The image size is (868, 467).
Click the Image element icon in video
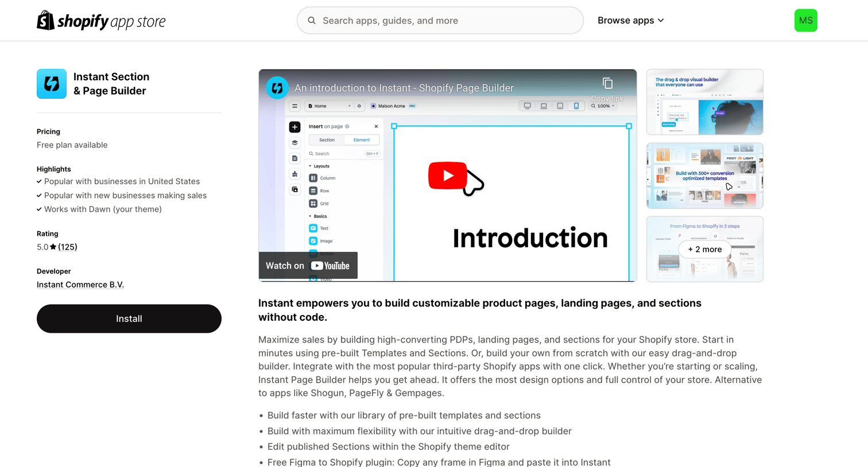pyautogui.click(x=313, y=241)
